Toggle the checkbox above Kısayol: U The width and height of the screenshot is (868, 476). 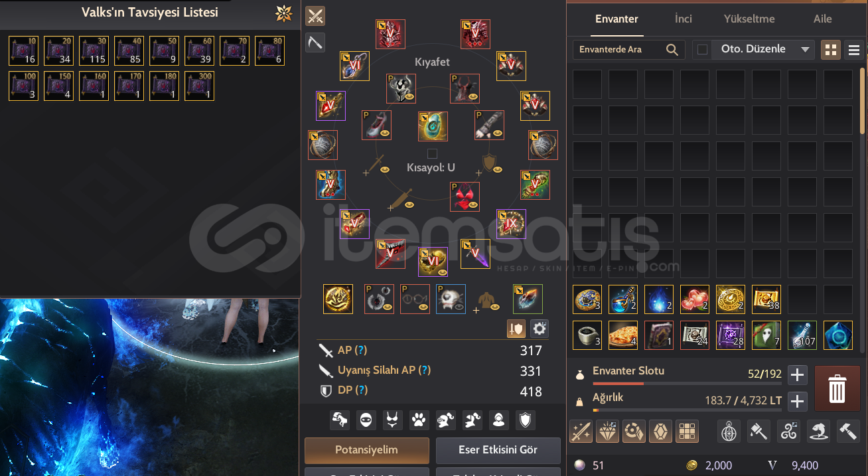(x=432, y=154)
